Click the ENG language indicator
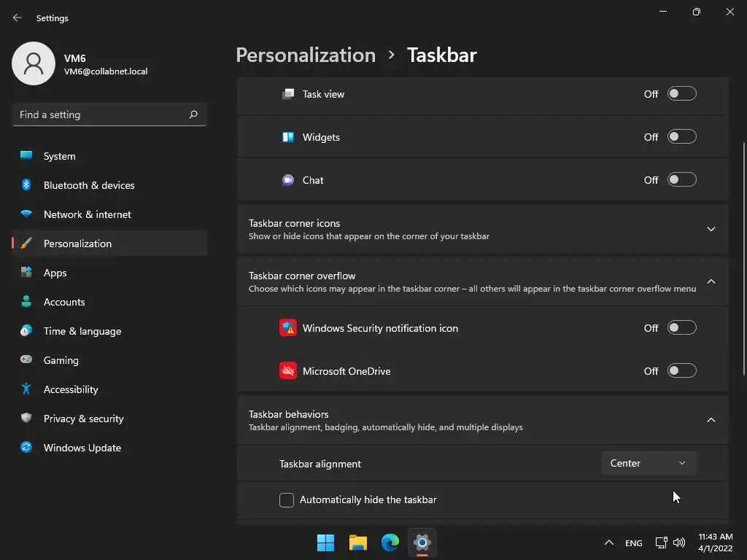Image resolution: width=747 pixels, height=560 pixels. tap(633, 543)
